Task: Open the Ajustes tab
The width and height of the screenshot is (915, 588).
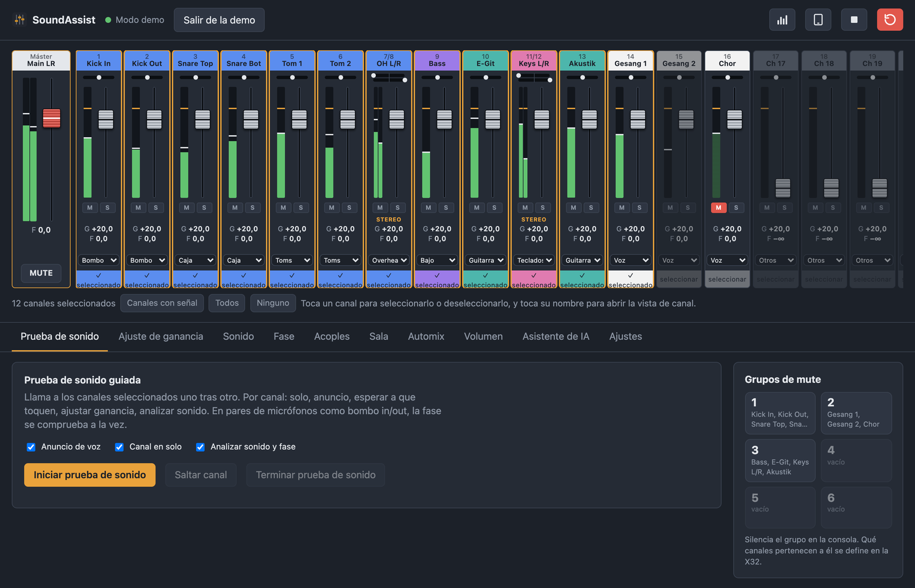Action: [626, 337]
